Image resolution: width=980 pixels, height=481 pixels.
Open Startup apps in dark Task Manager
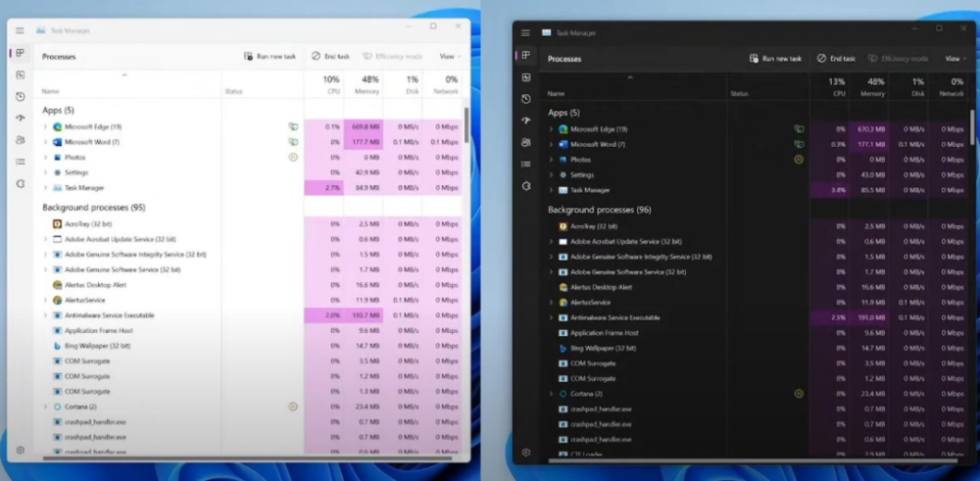[x=525, y=120]
